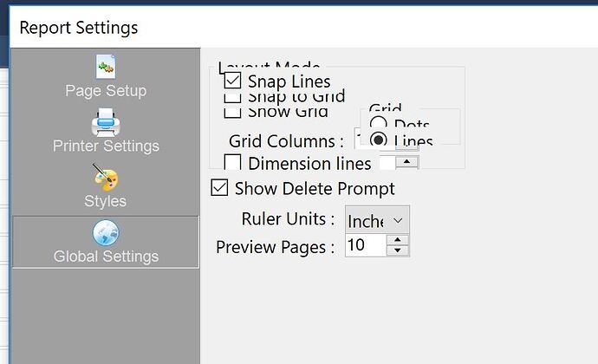Enable the Show Grid checkbox
598x364 pixels.
[x=232, y=114]
